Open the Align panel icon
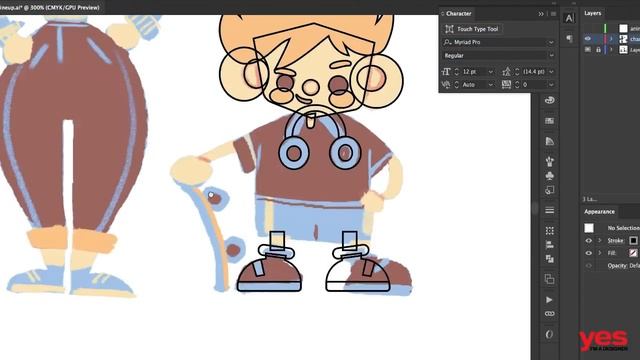 point(549,245)
